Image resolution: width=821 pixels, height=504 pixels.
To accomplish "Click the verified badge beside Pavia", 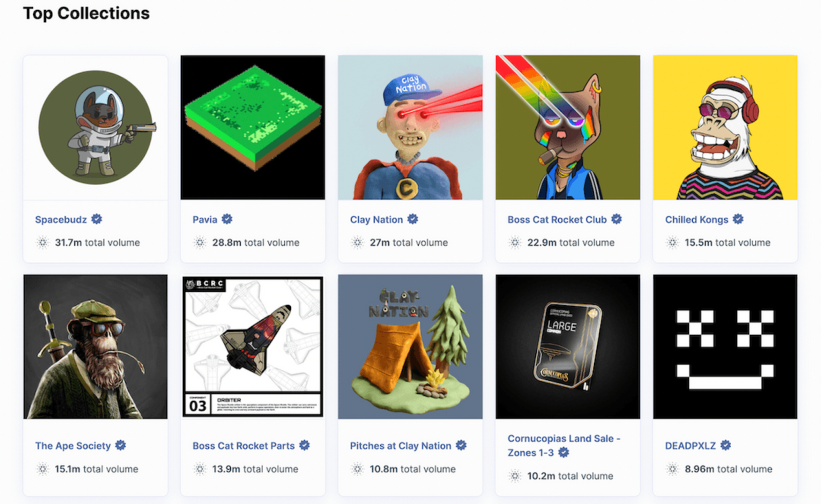I will [x=227, y=219].
